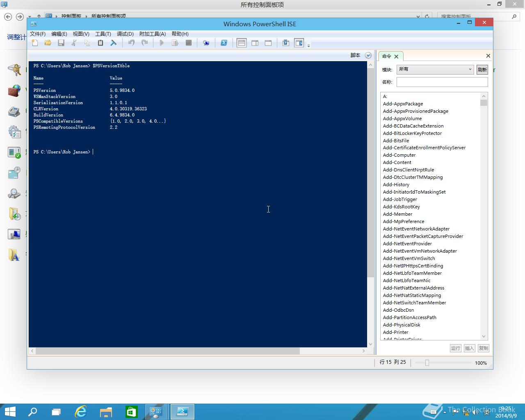Viewport: 525px width, 420px height.
Task: Focus the 名称 name input field
Action: [442, 82]
